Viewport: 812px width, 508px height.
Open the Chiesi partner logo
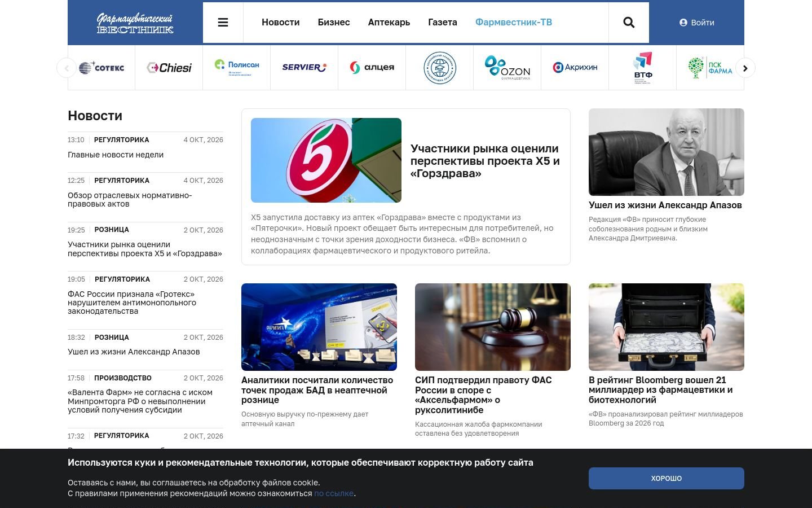point(169,68)
